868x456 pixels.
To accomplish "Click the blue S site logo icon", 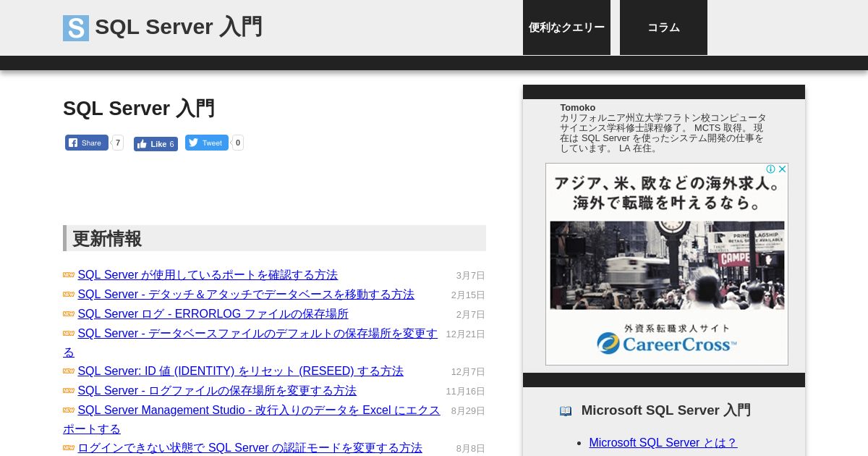I will (x=76, y=28).
